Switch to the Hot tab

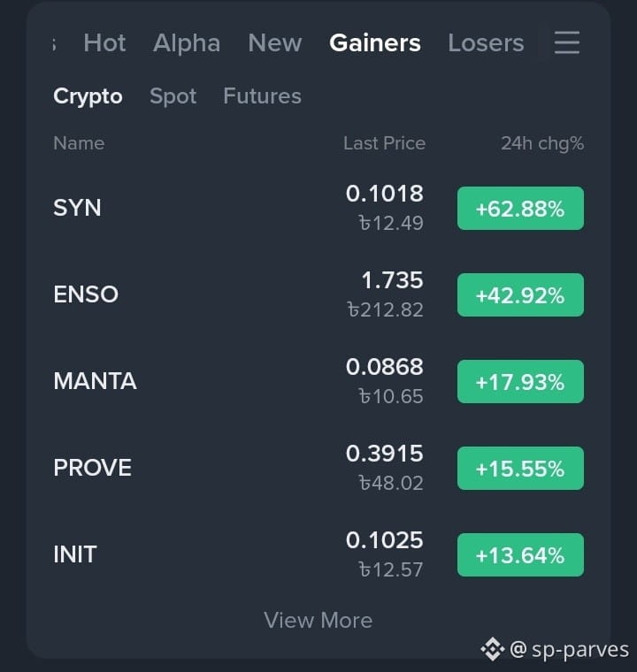tap(104, 42)
